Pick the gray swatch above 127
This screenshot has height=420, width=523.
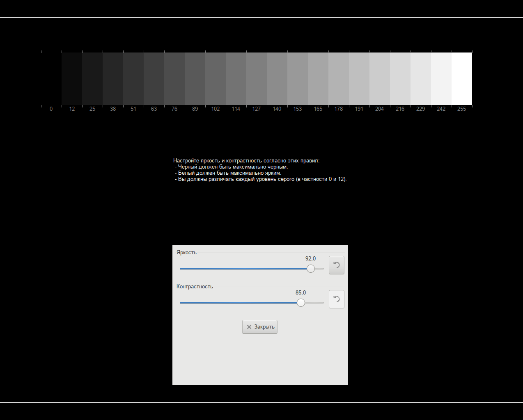coord(257,79)
